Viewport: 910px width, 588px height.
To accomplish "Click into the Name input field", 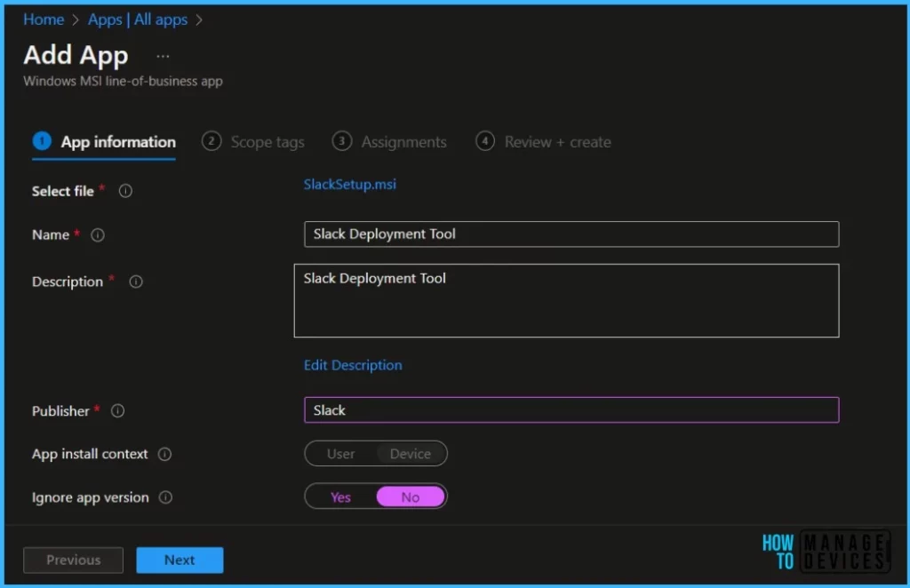I will tap(571, 234).
